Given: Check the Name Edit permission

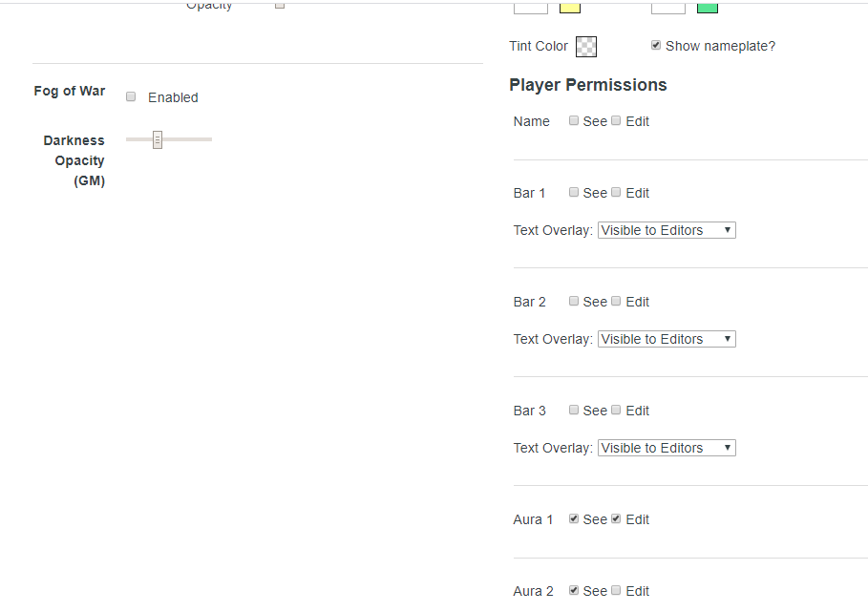Looking at the screenshot, I should [616, 120].
